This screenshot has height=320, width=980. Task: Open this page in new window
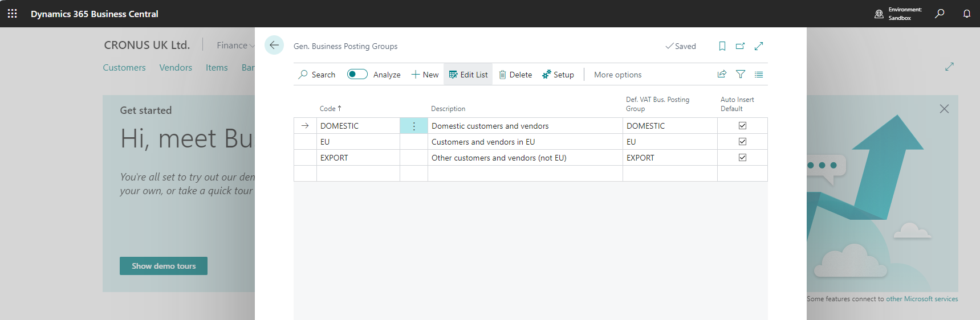point(740,46)
